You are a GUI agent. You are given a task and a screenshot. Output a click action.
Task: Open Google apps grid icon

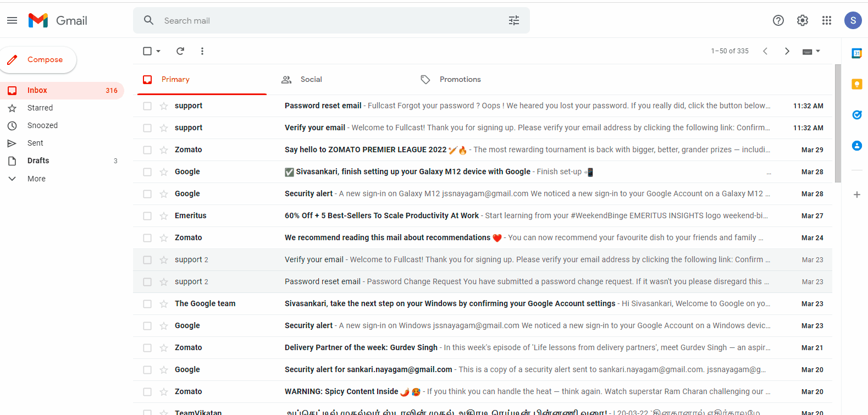coord(827,20)
